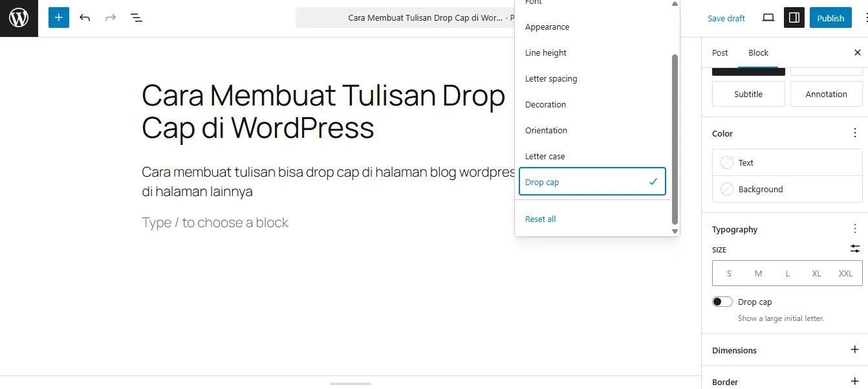
Task: Enable Letter spacing option
Action: pos(592,78)
